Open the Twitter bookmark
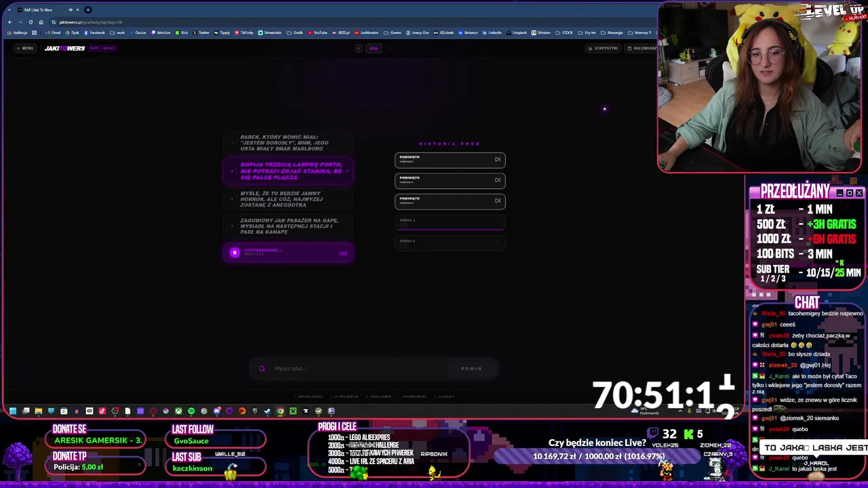 click(x=201, y=33)
